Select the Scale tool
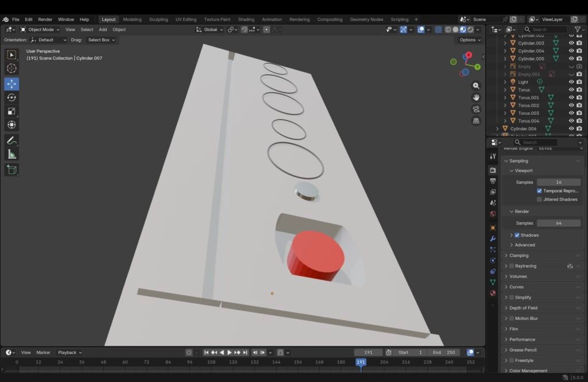This screenshot has width=588, height=382. [11, 111]
